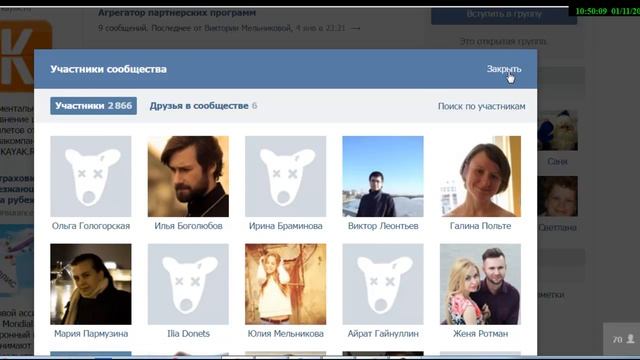Click Илья Боголюбов profile photo
This screenshot has height=360, width=640.
point(188,176)
